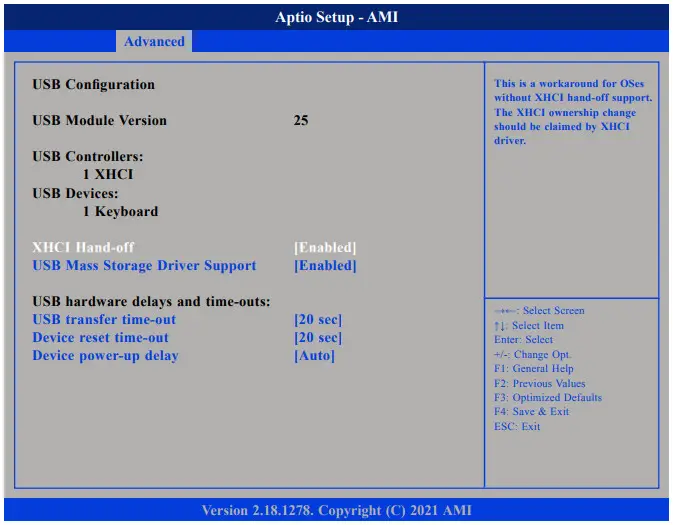Select the XHCI Hand-off setting

[x=83, y=247]
